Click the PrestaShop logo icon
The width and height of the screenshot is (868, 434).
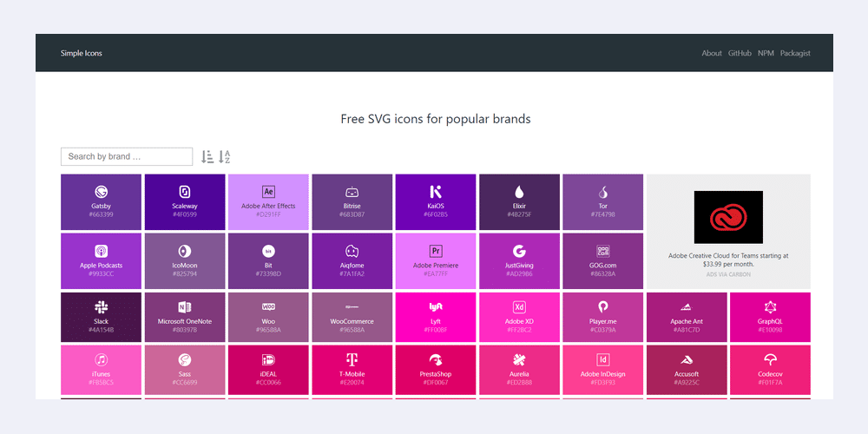coord(436,359)
